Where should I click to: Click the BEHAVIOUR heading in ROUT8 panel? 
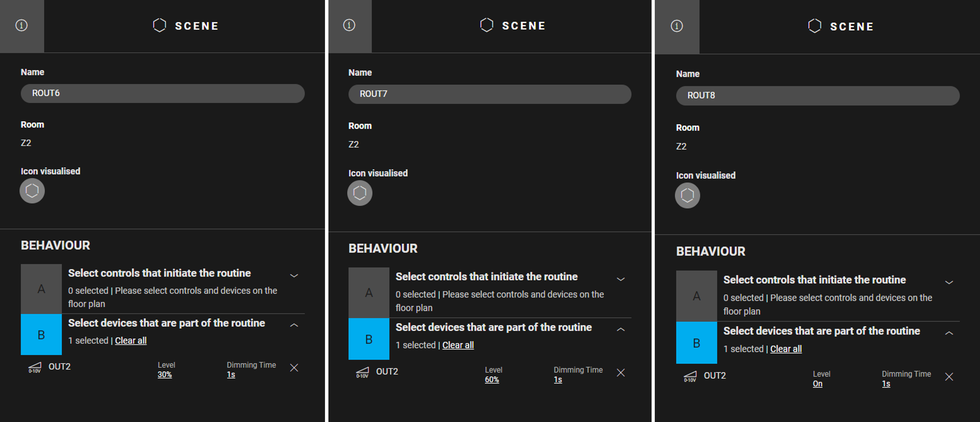[711, 251]
